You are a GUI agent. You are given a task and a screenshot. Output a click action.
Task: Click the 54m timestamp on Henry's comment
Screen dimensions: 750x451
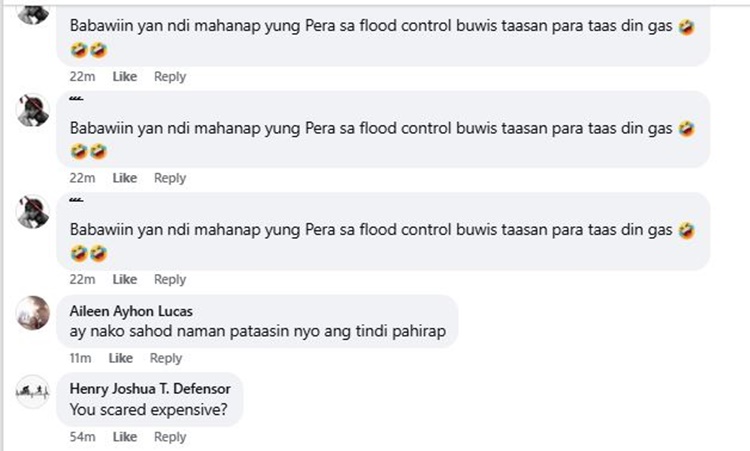[82, 437]
